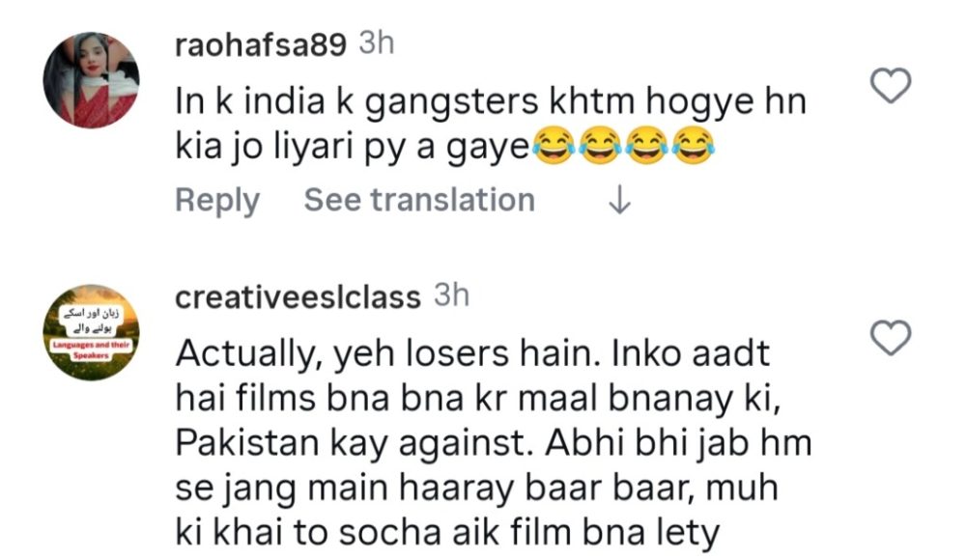Click the 3h timestamp next to creativeeslclass
This screenshot has height=560, width=966.
click(451, 295)
